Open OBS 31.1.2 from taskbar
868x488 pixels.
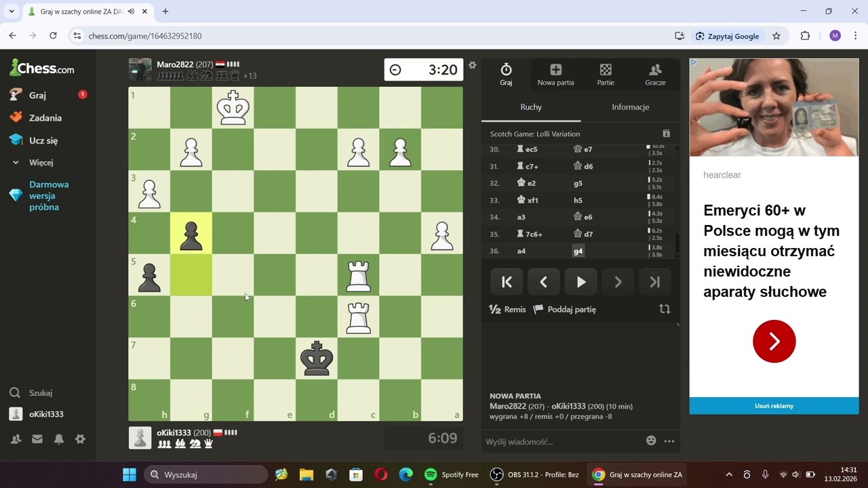point(535,474)
